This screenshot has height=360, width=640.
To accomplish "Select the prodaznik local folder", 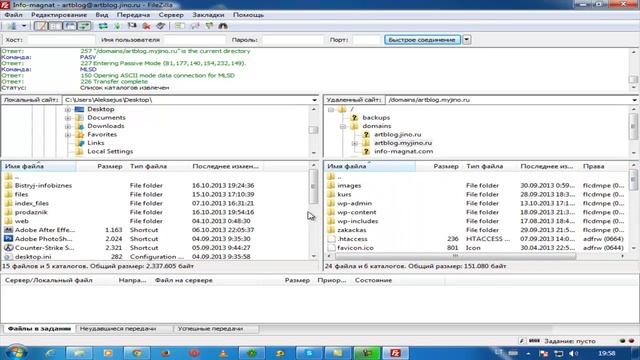I will (31, 212).
